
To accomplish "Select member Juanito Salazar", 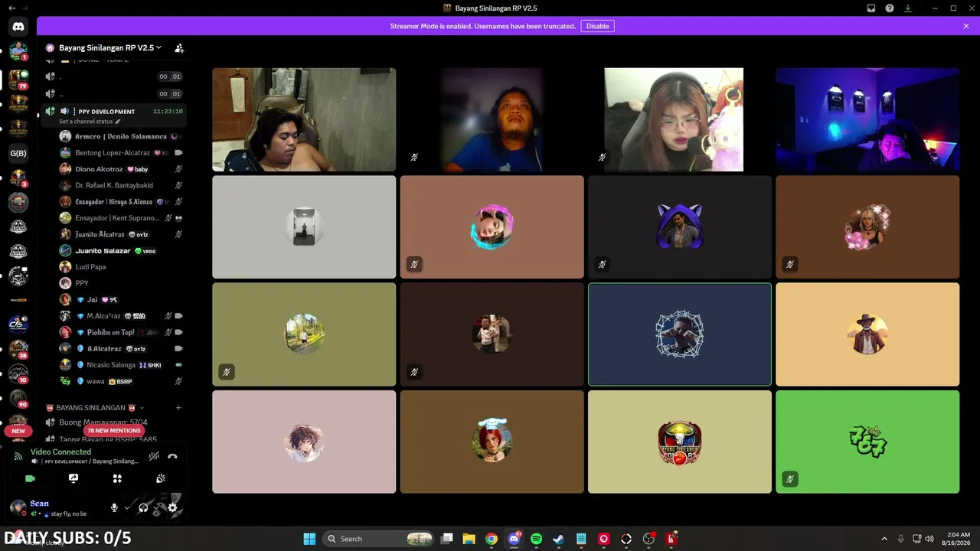I will (121, 251).
